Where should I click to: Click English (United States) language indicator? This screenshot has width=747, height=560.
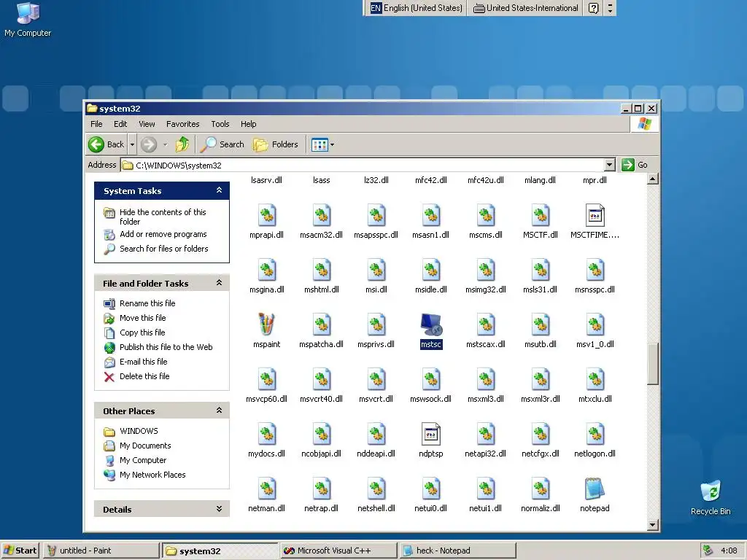(417, 8)
